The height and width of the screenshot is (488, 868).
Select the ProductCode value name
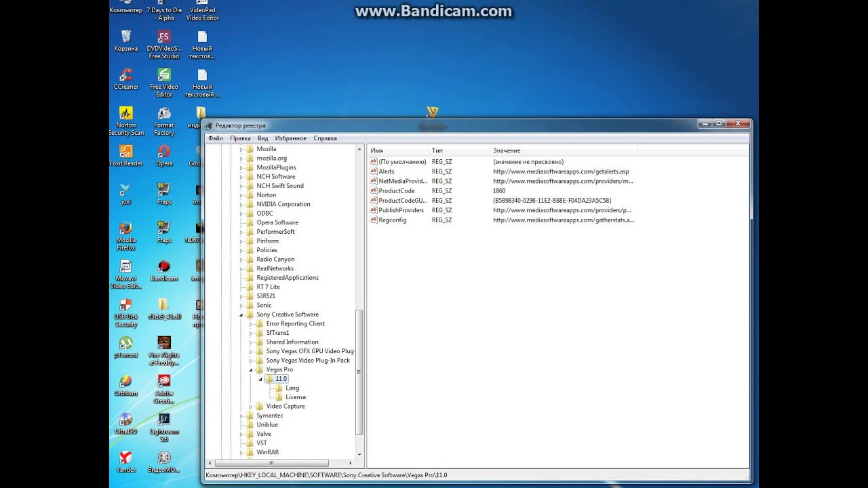397,191
